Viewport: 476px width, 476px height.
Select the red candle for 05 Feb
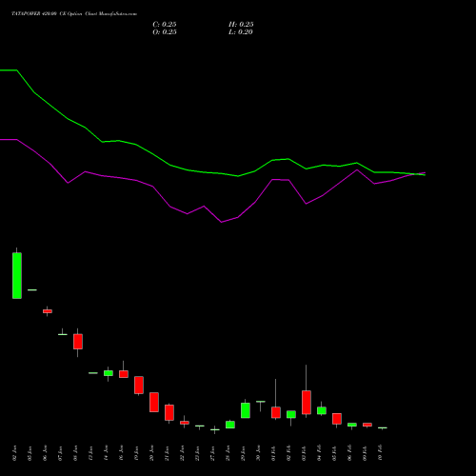(337, 419)
